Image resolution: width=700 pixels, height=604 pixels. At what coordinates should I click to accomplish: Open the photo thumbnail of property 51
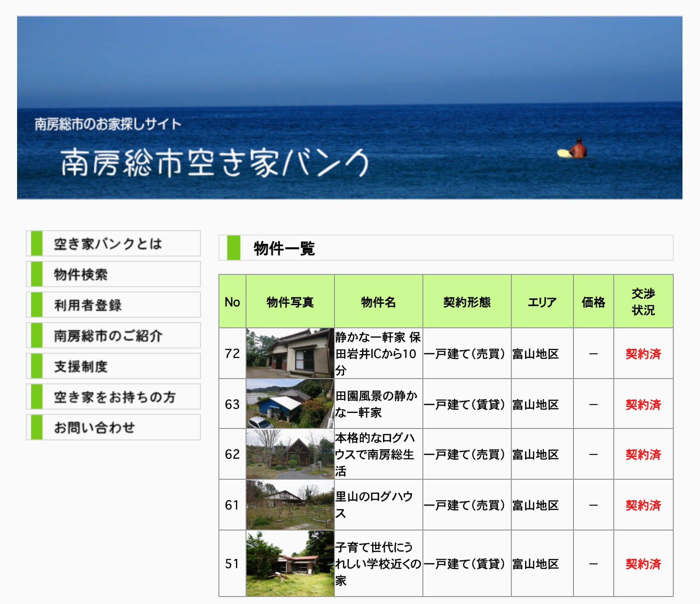click(x=290, y=563)
